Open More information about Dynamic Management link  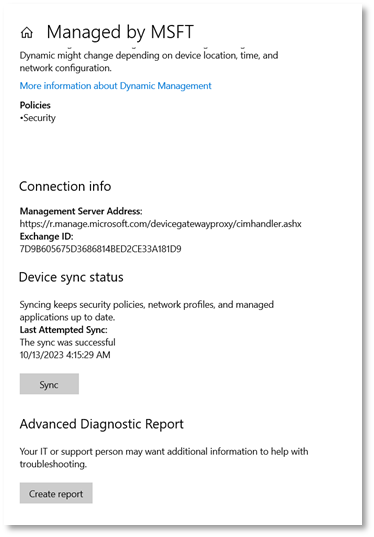click(x=115, y=86)
